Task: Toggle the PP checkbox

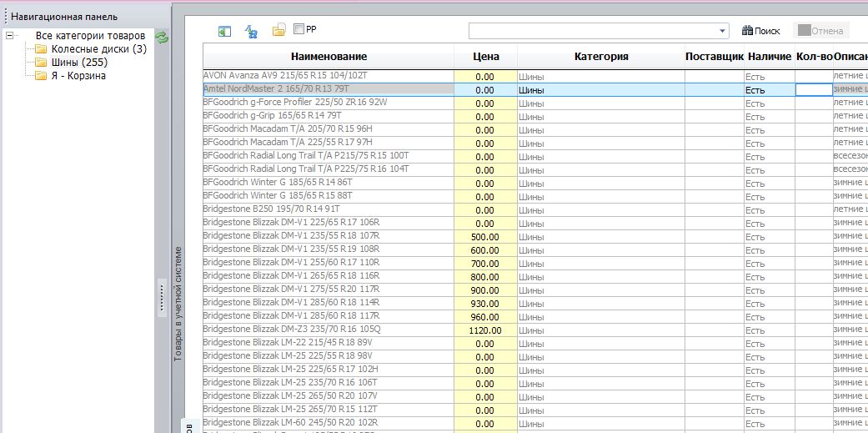Action: pyautogui.click(x=299, y=29)
